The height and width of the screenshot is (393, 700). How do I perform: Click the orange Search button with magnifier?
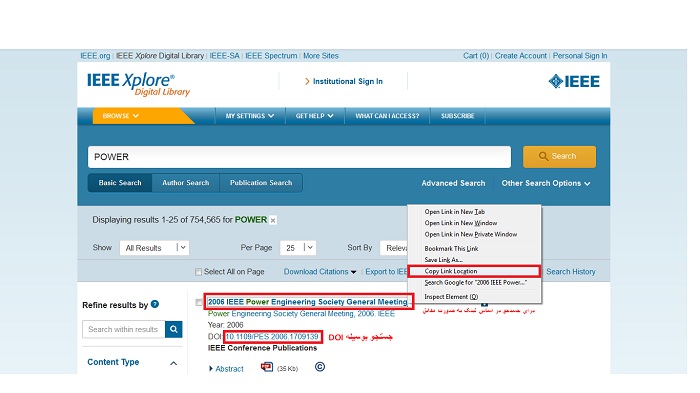pos(559,157)
